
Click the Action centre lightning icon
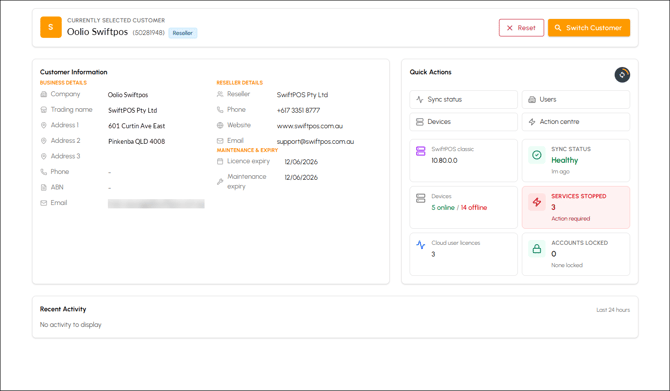click(532, 122)
